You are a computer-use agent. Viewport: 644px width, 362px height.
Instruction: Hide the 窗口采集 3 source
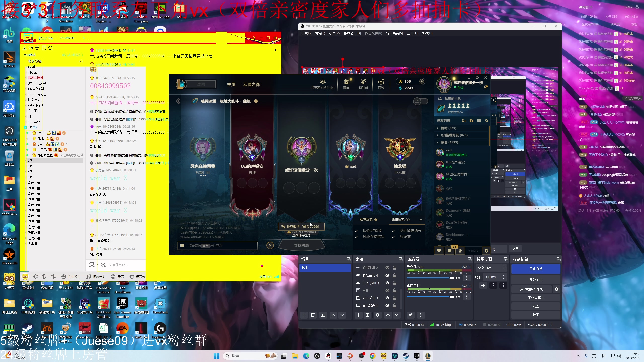(387, 298)
